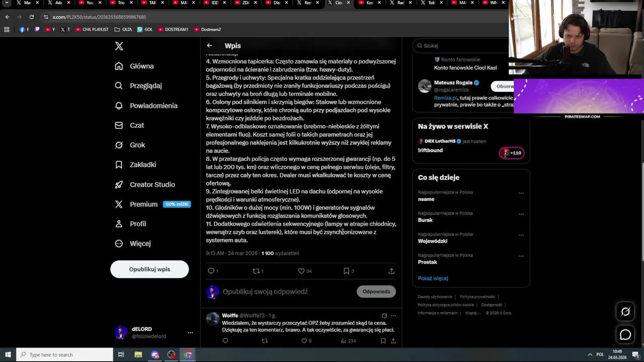Open the Iriftbound live broadcast

pyautogui.click(x=430, y=150)
